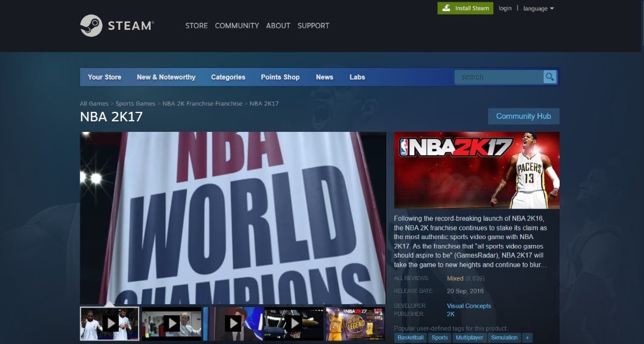Open the Community Hub

(x=523, y=116)
